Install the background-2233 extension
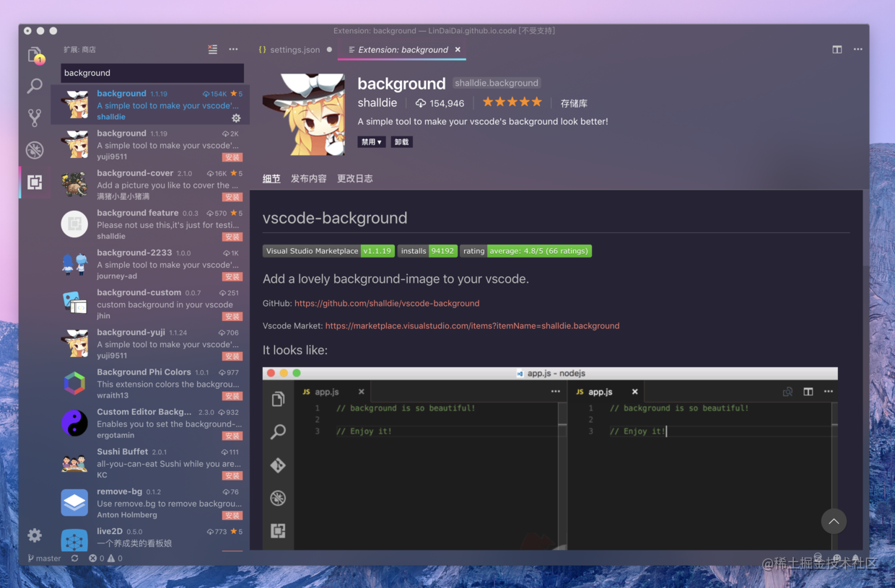The width and height of the screenshot is (895, 588). (x=232, y=276)
